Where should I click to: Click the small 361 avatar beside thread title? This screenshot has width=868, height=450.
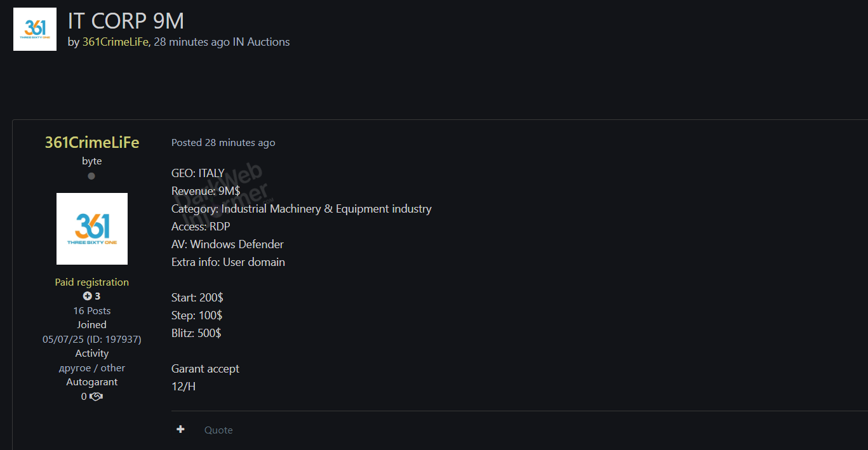[35, 29]
